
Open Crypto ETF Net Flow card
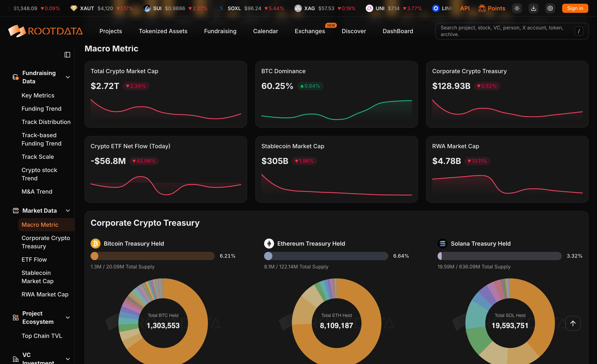[x=166, y=169]
